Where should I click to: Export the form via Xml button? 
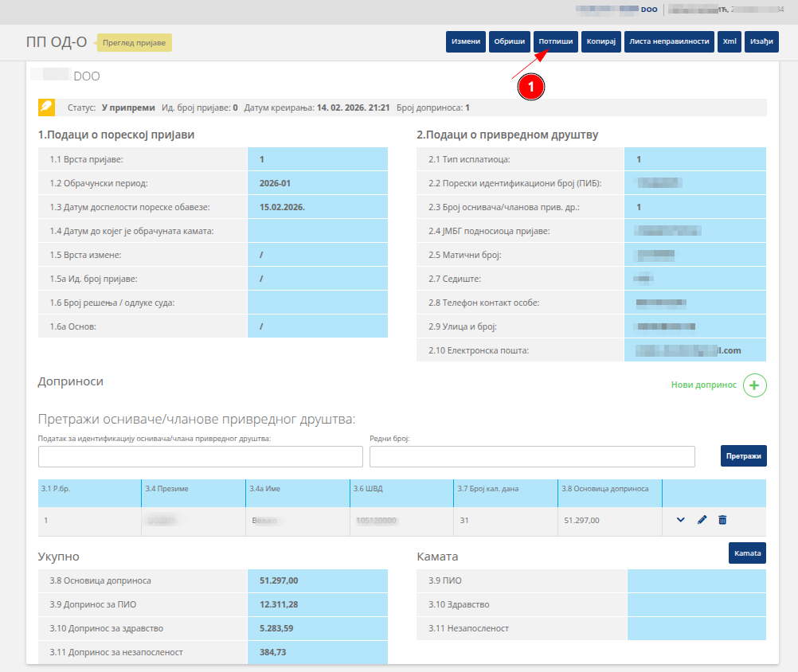(x=730, y=41)
